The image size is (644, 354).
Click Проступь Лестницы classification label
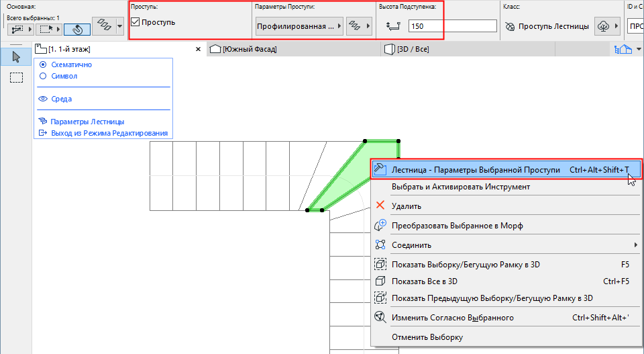coord(553,26)
